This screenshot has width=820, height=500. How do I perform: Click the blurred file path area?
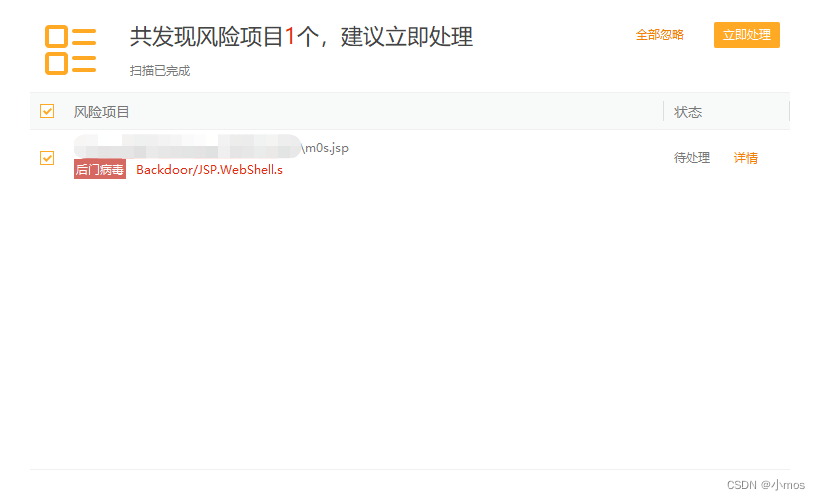[187, 146]
